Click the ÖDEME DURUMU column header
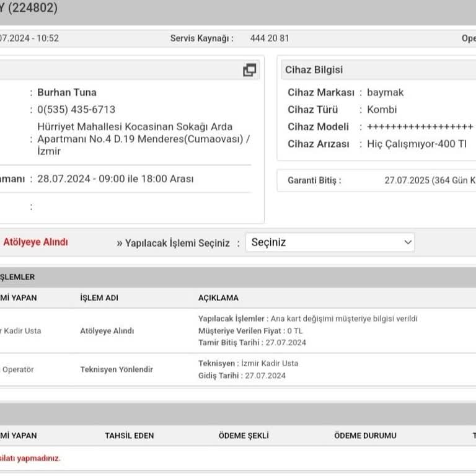This screenshot has width=476, height=476. (x=365, y=436)
